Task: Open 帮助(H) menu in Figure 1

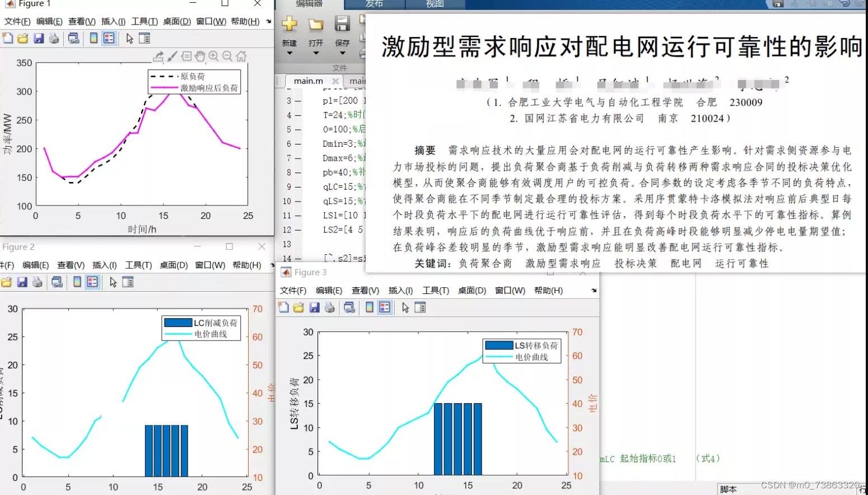Action: tap(245, 21)
